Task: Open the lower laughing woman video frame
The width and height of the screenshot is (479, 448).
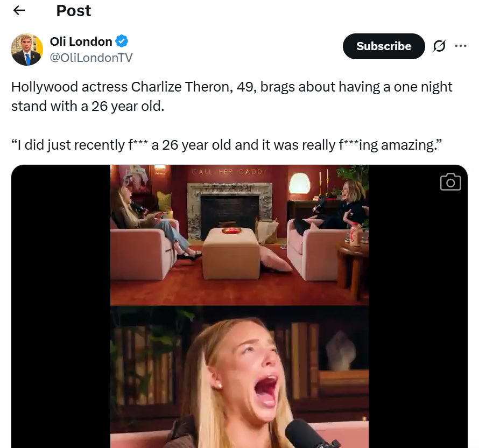Action: 239,377
